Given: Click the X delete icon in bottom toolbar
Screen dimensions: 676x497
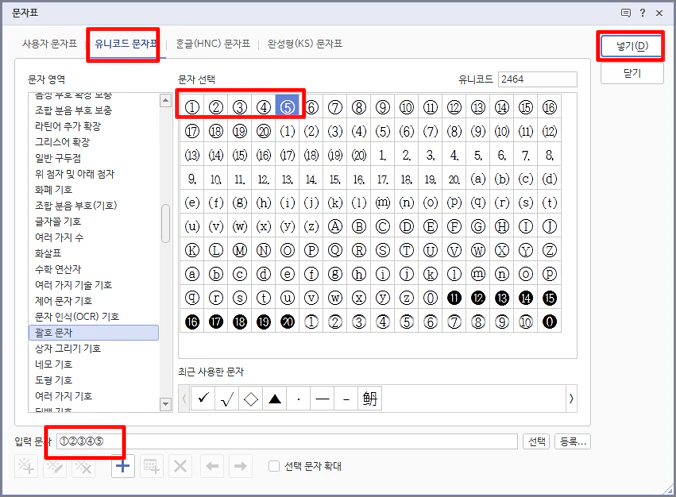Looking at the screenshot, I should 180,466.
